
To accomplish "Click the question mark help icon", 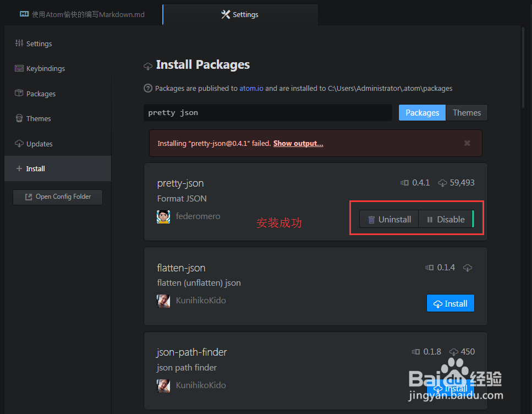I will tap(148, 88).
